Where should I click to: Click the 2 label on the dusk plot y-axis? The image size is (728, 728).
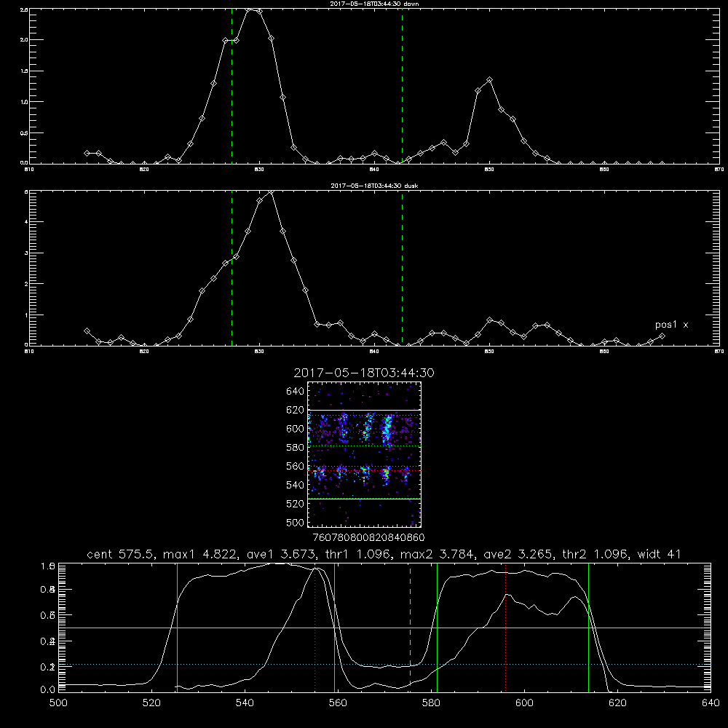point(26,284)
